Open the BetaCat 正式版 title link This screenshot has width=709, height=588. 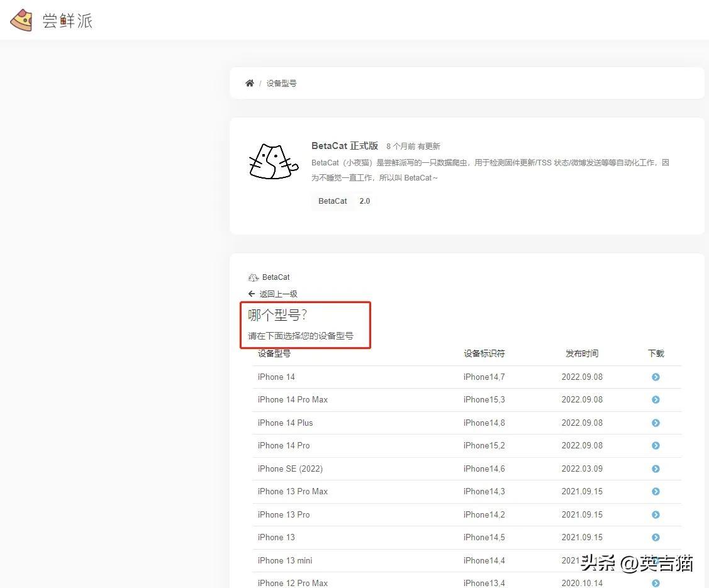345,145
